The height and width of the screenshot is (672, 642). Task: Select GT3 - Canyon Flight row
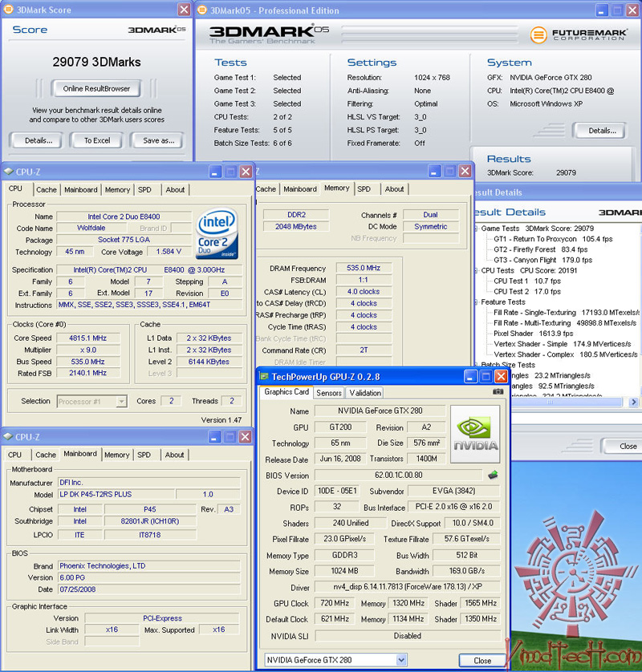pos(542,260)
